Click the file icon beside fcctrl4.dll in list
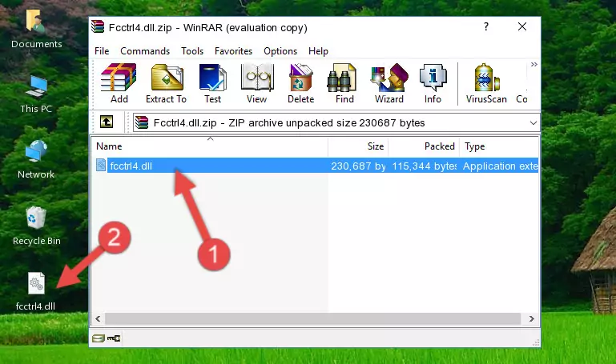The width and height of the screenshot is (616, 364). [x=101, y=165]
